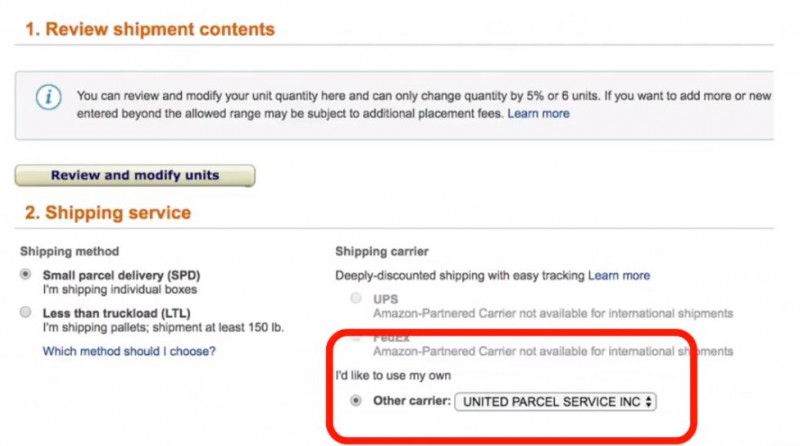
Task: Click the UPS carrier label text
Action: [x=386, y=299]
